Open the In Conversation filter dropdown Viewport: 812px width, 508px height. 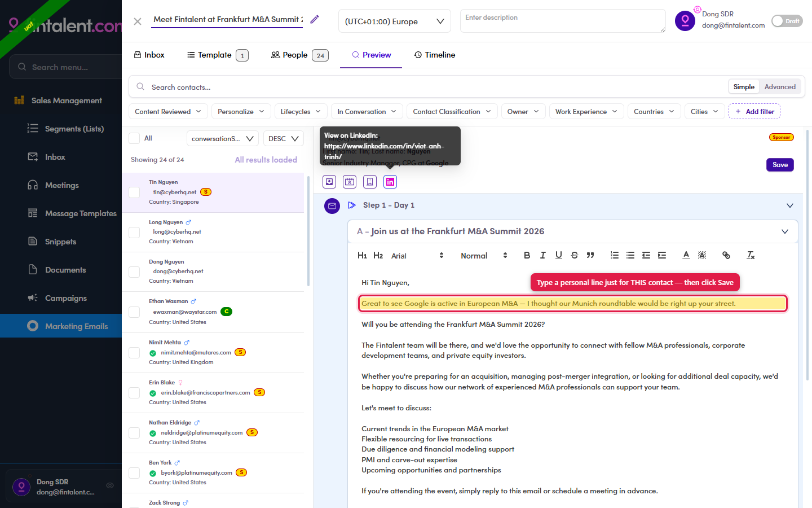[367, 112]
